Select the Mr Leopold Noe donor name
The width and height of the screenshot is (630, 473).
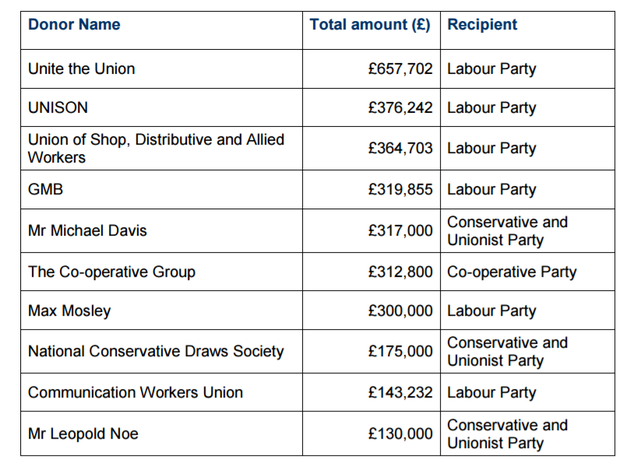click(x=83, y=434)
